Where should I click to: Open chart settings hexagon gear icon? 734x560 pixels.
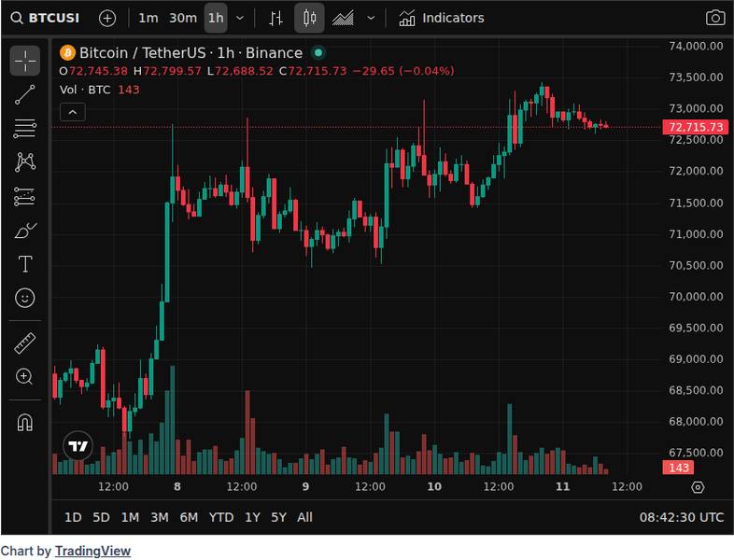698,487
